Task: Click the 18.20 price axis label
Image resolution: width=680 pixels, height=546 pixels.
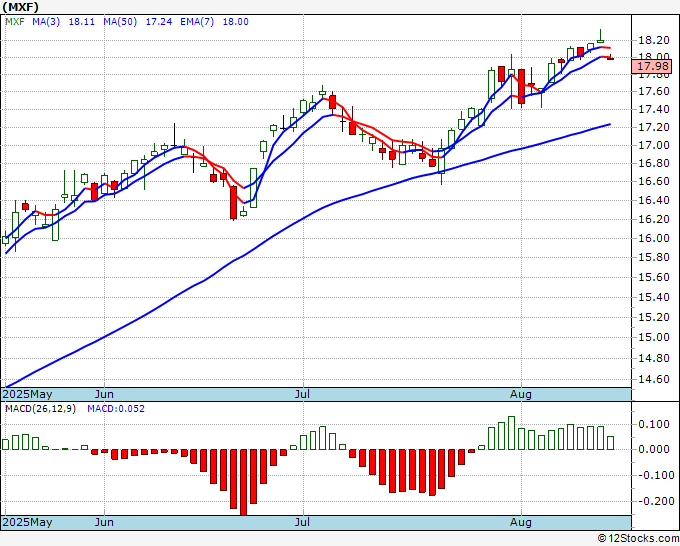Action: pyautogui.click(x=654, y=40)
